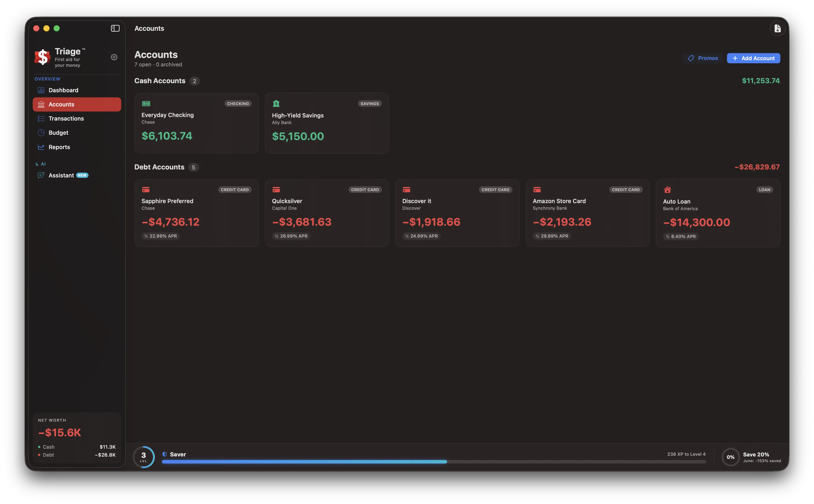
Task: Click the Reports line chart icon
Action: click(x=41, y=147)
